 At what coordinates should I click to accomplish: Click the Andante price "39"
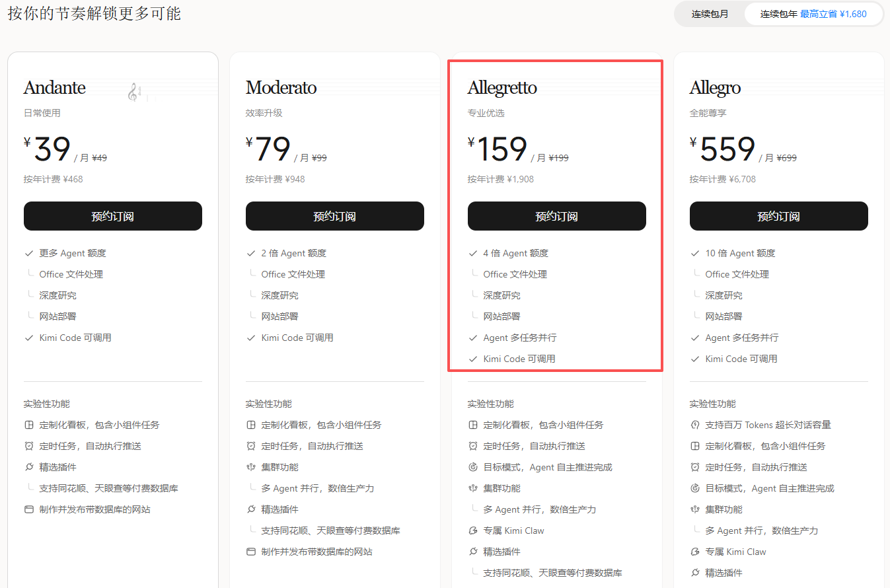[52, 149]
